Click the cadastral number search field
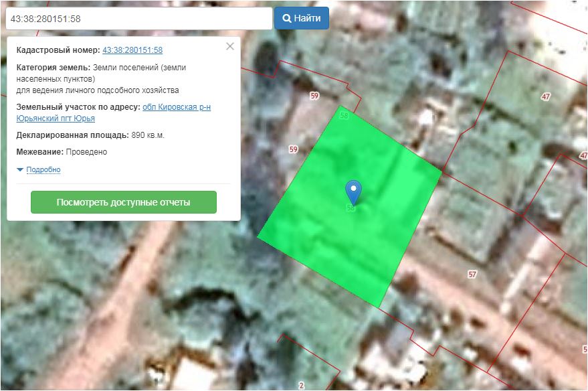 tap(138, 18)
